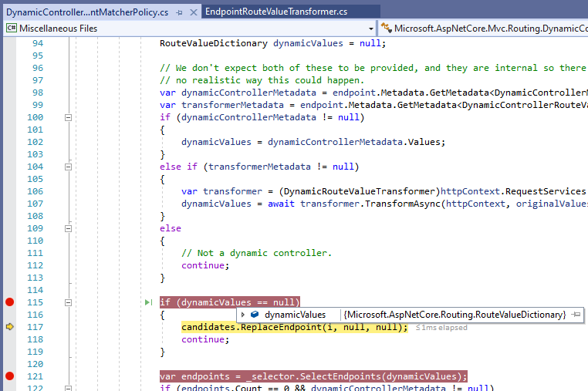Collapse the if block at line 115
588x391 pixels.
[x=68, y=302]
